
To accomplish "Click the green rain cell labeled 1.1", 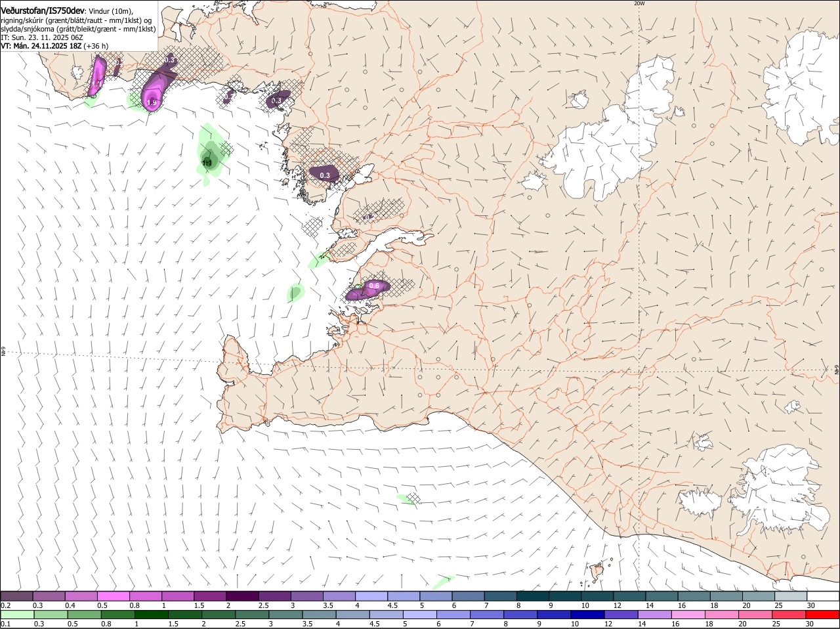I will point(209,155).
